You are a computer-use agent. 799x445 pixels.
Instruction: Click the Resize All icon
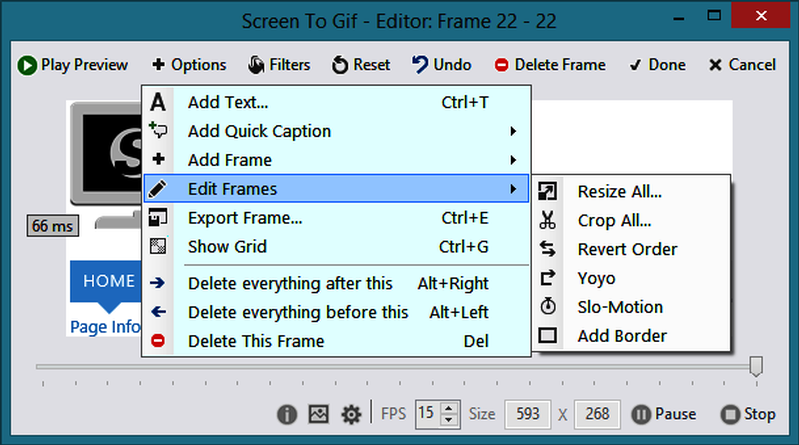[547, 191]
